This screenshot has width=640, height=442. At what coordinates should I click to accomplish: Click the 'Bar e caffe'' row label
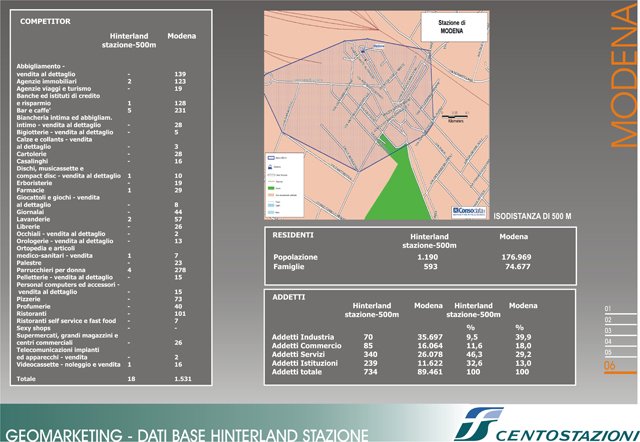33,111
